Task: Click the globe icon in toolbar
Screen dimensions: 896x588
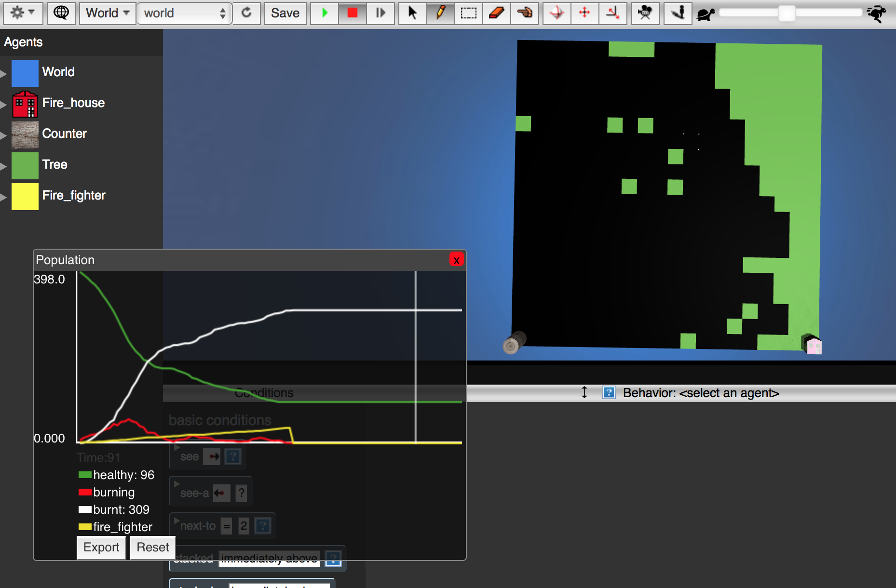Action: pyautogui.click(x=61, y=13)
